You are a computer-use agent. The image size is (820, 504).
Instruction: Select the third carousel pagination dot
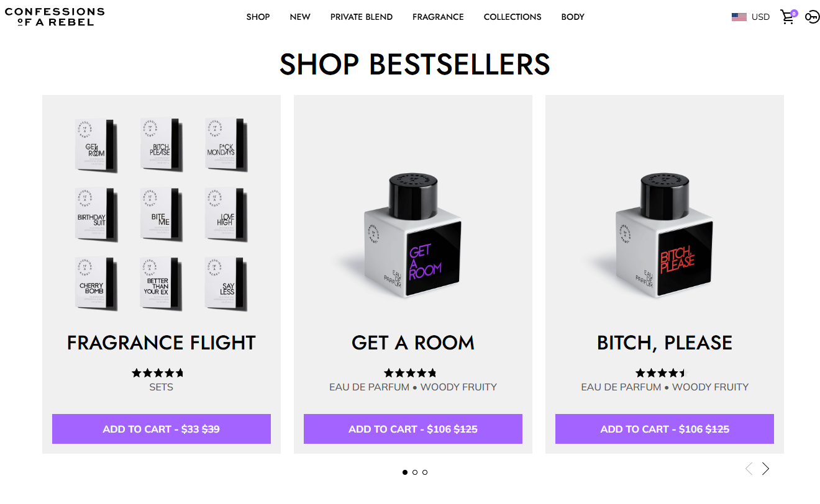pyautogui.click(x=424, y=472)
